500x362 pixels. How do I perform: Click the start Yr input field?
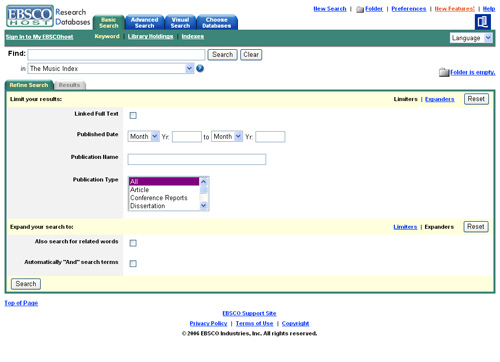[187, 137]
